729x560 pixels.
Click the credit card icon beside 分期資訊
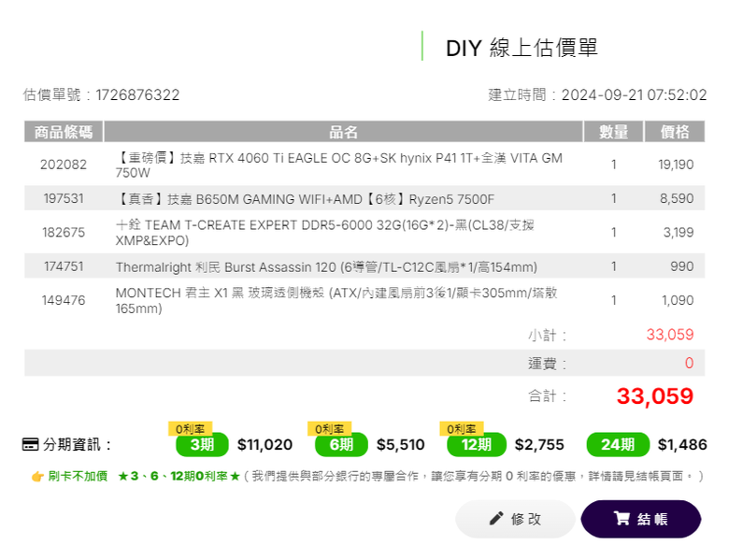tap(31, 444)
